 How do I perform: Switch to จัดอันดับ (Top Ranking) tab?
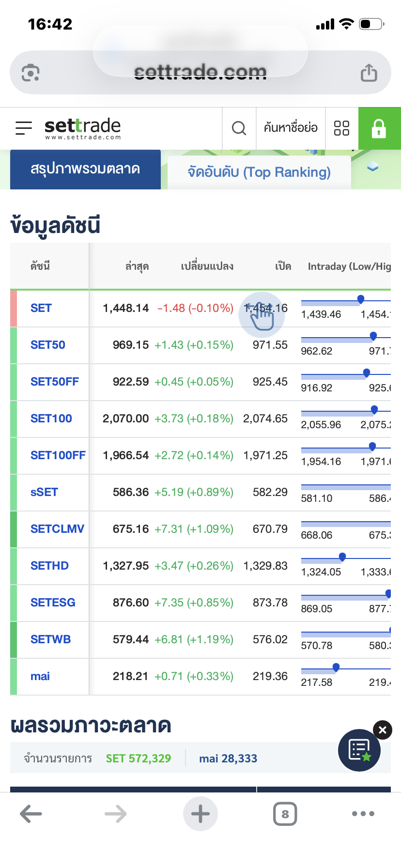(x=259, y=172)
